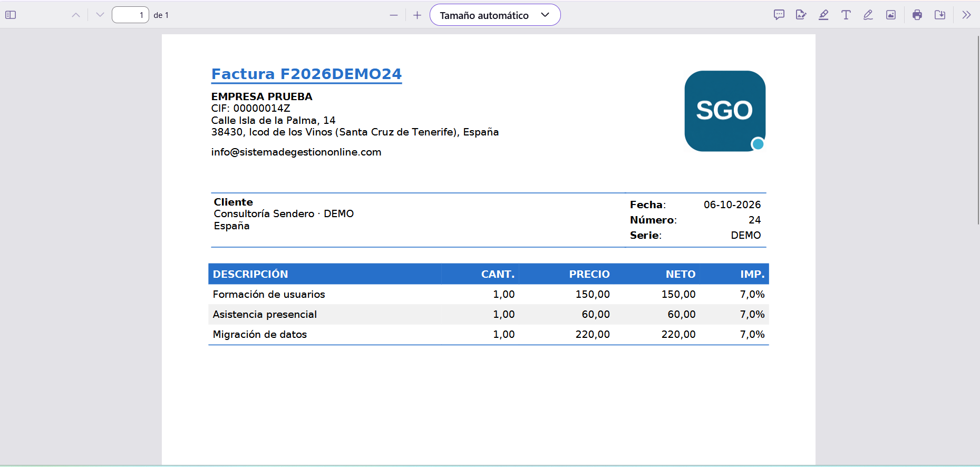Click the date 06-10-2026
This screenshot has height=467, width=980.
pos(732,205)
